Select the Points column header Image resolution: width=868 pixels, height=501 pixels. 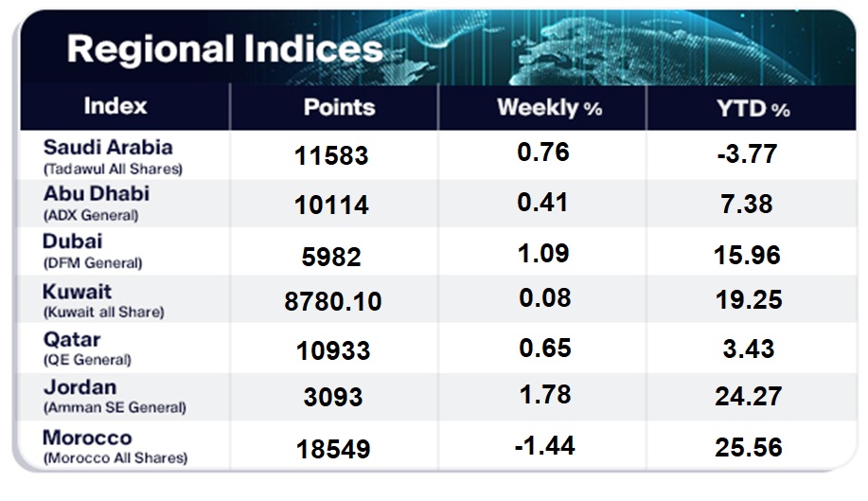click(339, 107)
